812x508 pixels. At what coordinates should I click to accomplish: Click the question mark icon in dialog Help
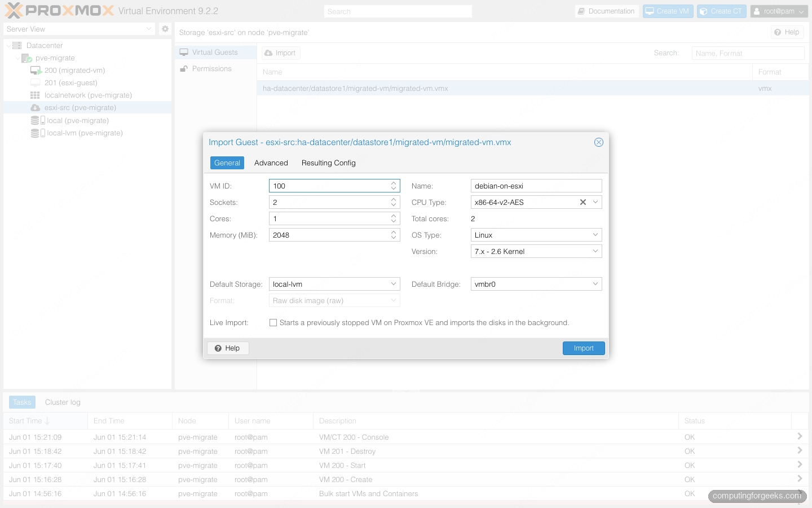tap(218, 348)
